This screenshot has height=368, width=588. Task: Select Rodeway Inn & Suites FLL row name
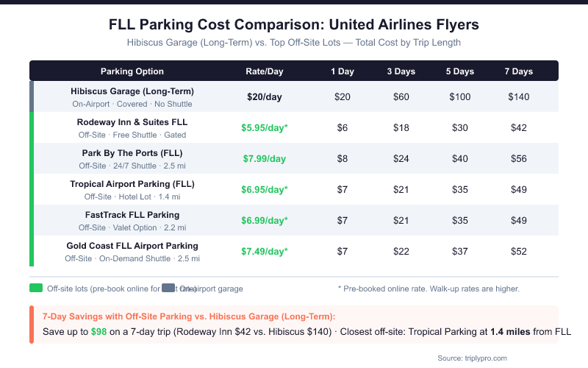(x=132, y=122)
